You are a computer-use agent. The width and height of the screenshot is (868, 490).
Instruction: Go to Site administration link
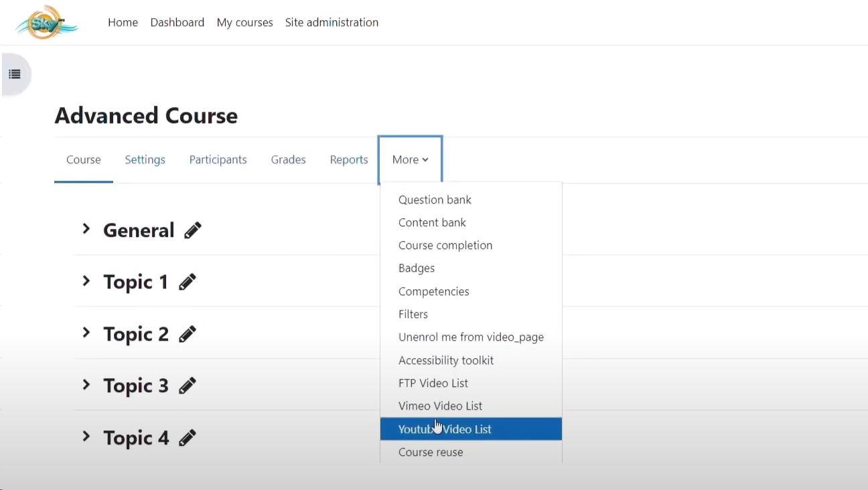(x=332, y=22)
